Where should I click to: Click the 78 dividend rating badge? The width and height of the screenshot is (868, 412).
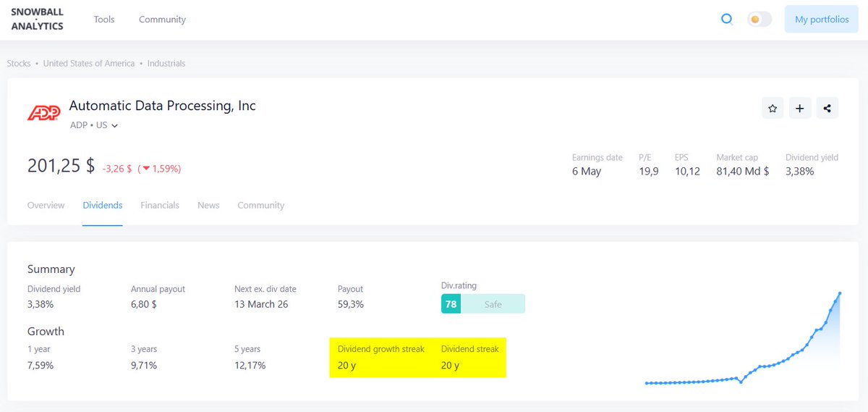(x=451, y=304)
